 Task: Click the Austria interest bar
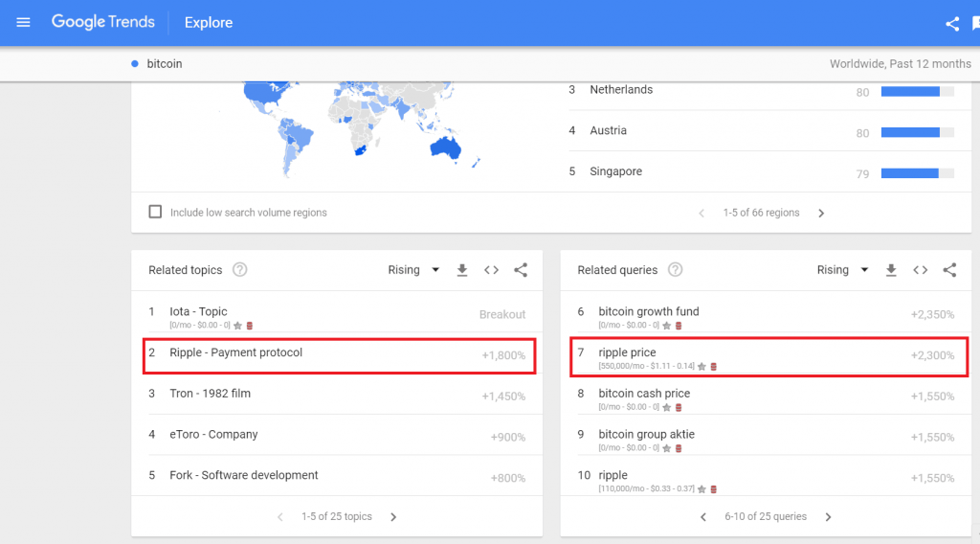(918, 132)
